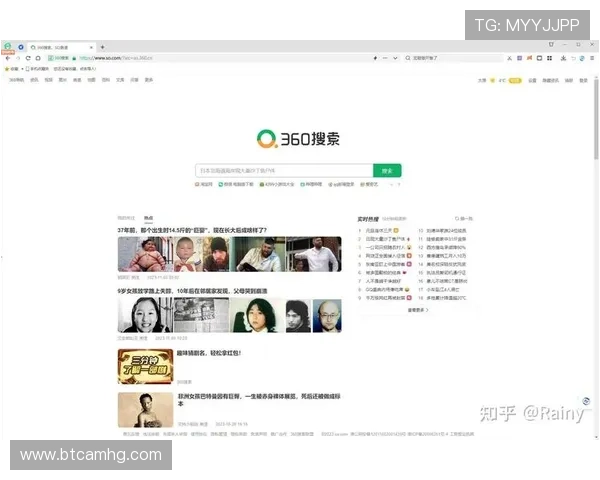The image size is (600, 480).
Task: Click the skin shirt icon in title bar
Action: pos(551,44)
